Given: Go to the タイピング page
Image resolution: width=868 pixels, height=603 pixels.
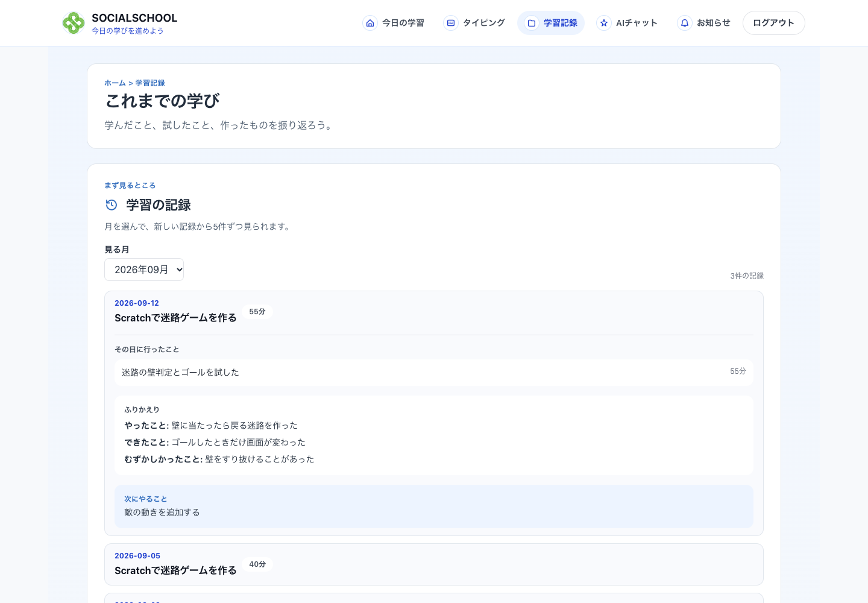Looking at the screenshot, I should pyautogui.click(x=475, y=23).
